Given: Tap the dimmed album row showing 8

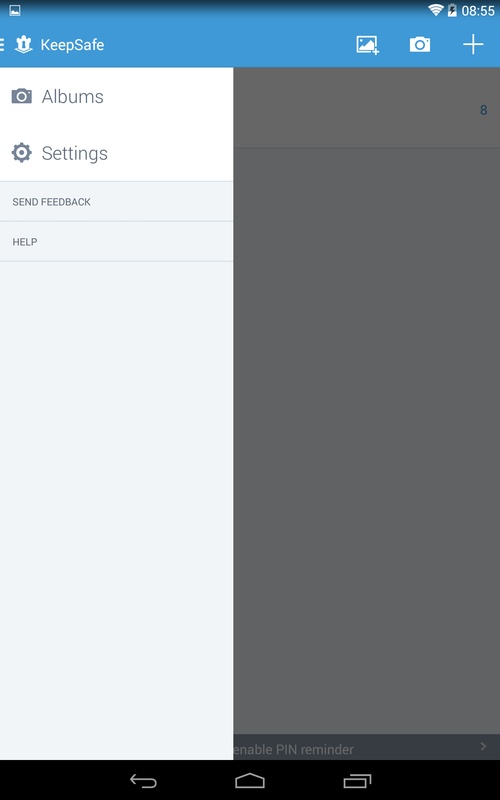Looking at the screenshot, I should click(x=367, y=108).
